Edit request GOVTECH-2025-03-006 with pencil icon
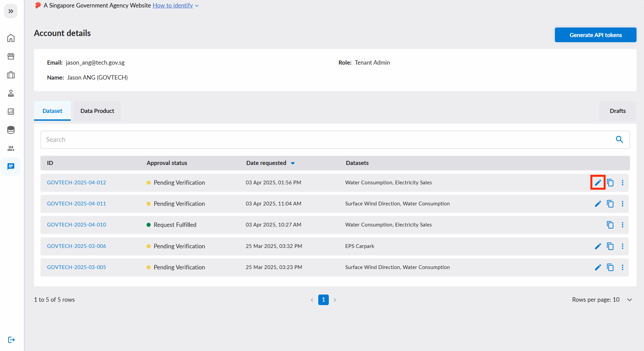The height and width of the screenshot is (351, 644). tap(598, 246)
